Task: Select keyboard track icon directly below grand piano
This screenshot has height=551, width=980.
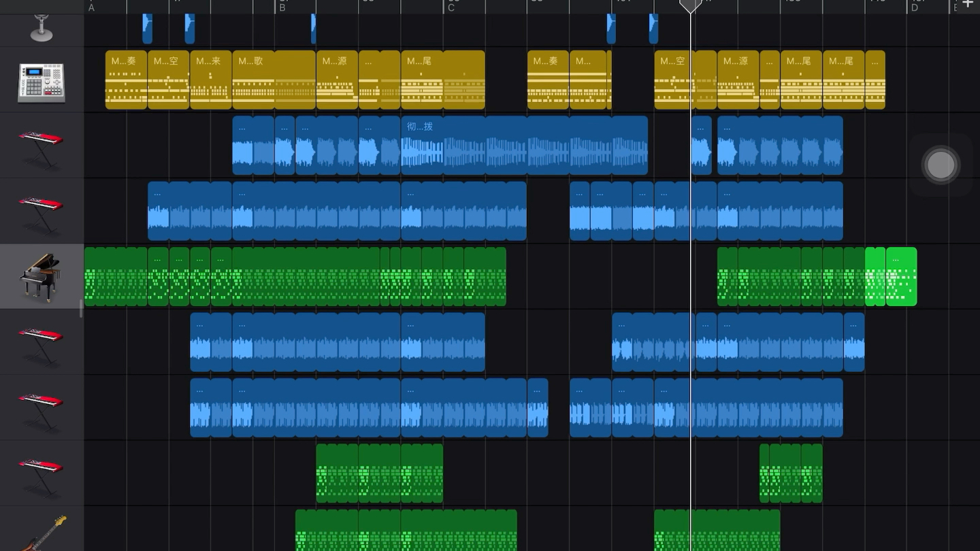Action: [x=42, y=344]
